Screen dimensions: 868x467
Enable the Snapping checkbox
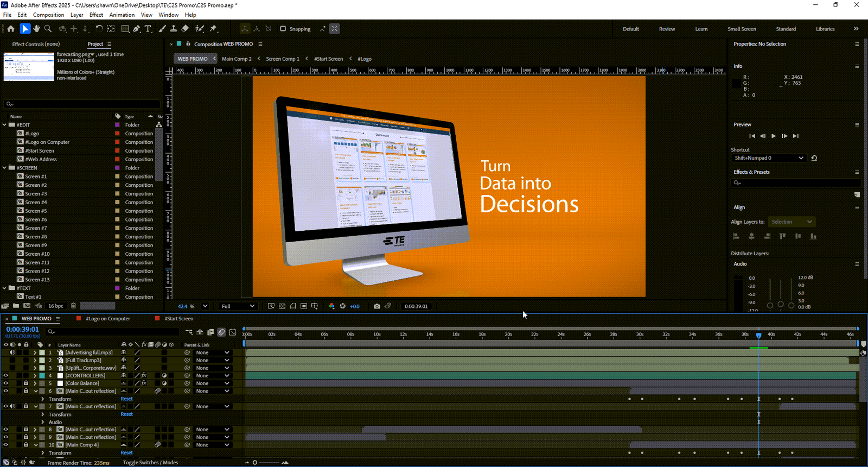click(283, 29)
